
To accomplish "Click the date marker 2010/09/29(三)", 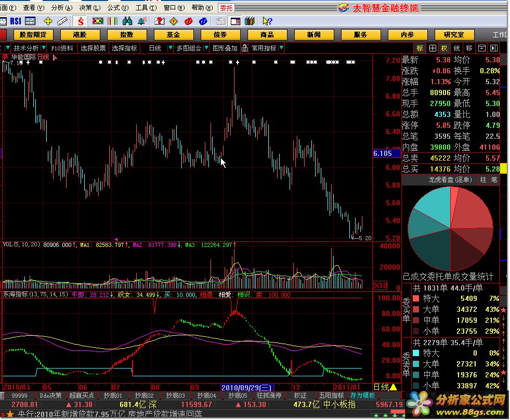I will point(246,388).
